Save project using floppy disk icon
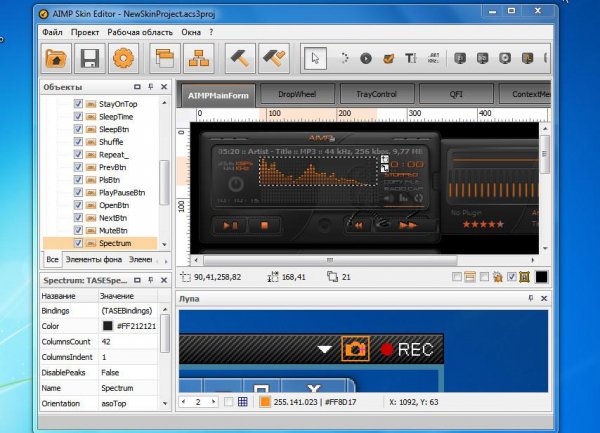Viewport: 600px width, 433px height. (90, 59)
